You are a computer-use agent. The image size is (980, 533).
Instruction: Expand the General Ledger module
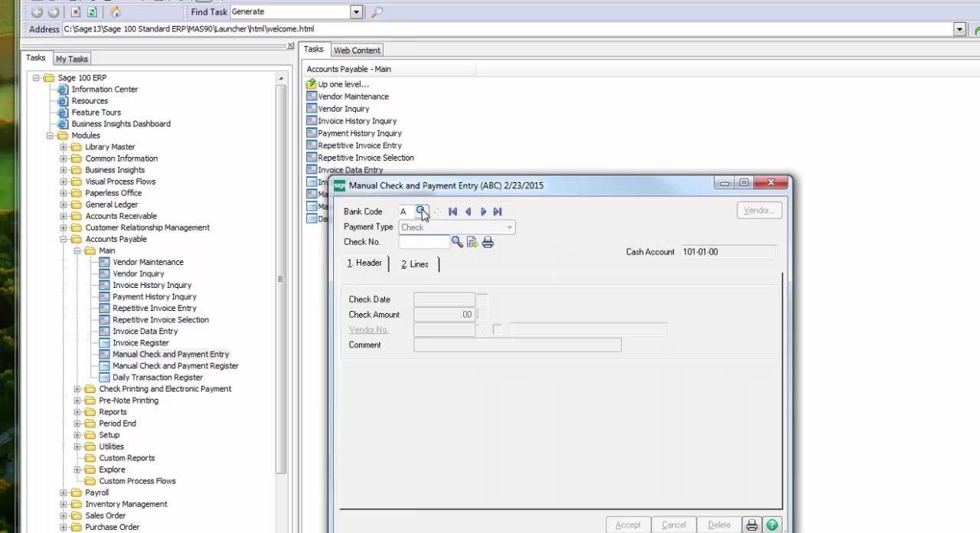[x=64, y=204]
